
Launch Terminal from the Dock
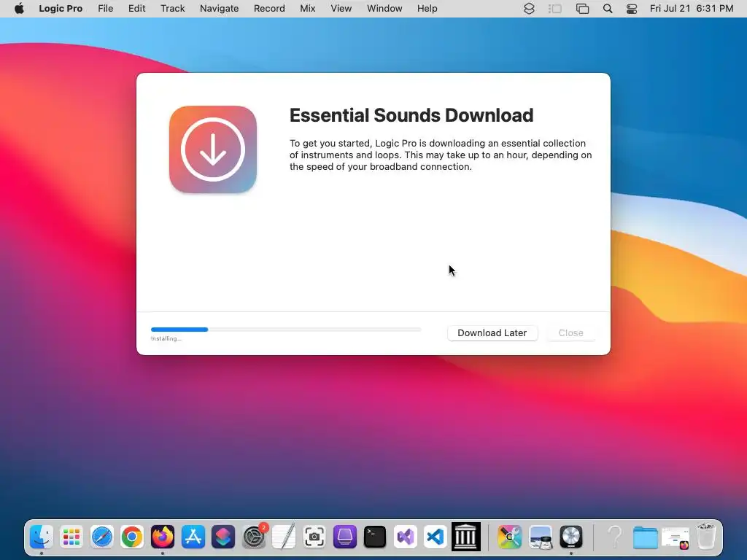click(x=375, y=537)
